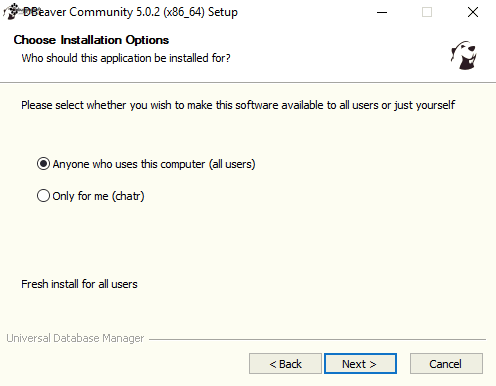This screenshot has height=386, width=496.
Task: Click 'Who should this application be installed for?' text
Action: 126,58
